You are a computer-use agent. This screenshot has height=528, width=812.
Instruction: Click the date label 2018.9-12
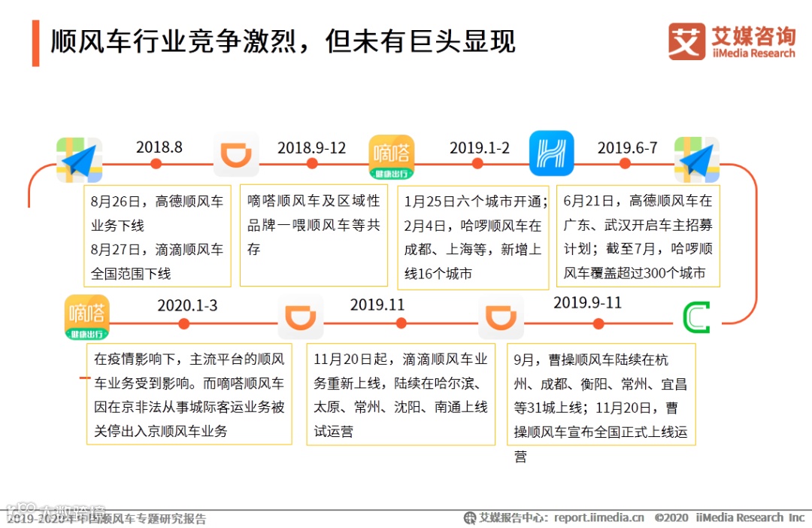[x=311, y=147]
